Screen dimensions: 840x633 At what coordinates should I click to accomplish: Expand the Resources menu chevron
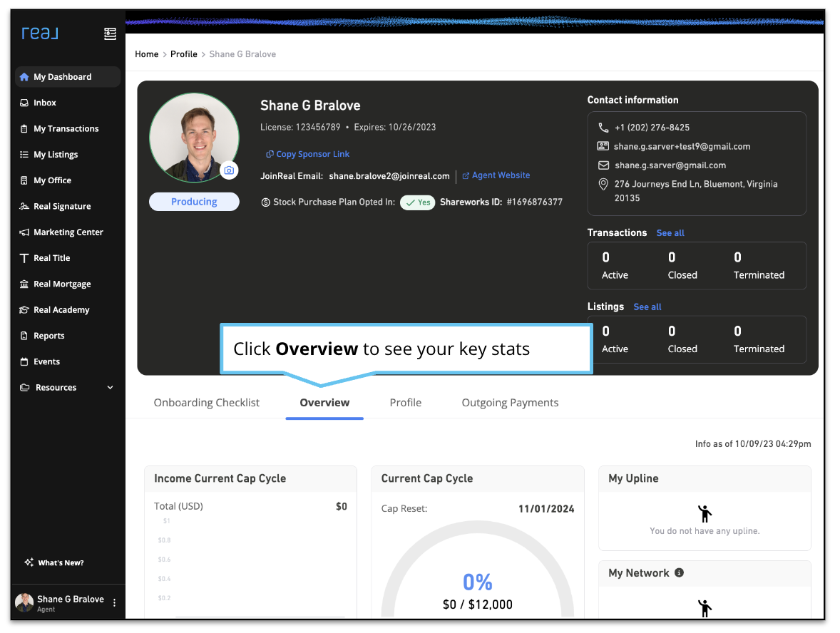click(x=110, y=388)
